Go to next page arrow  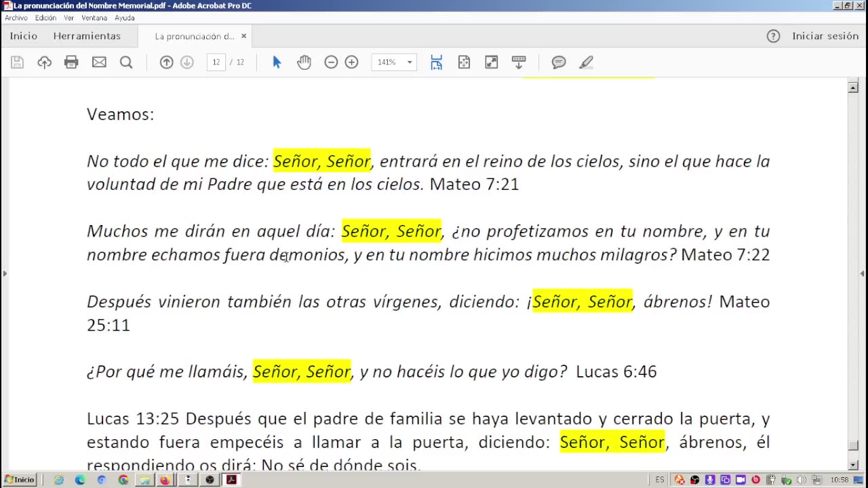click(187, 62)
